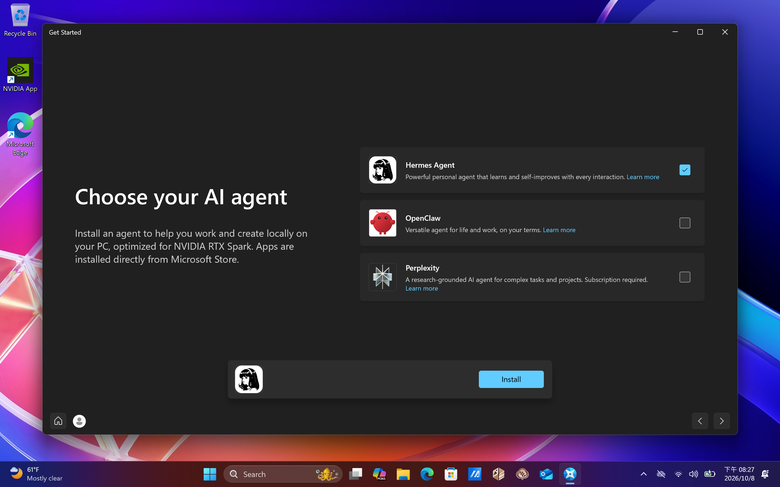Open Outlook from the taskbar
The image size is (780, 487).
546,474
